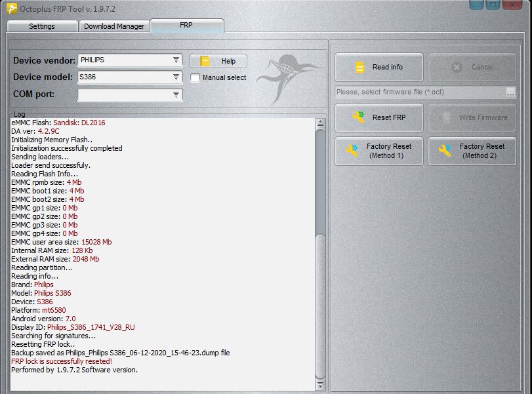Click log line 'Model: Philips S386'

point(41,293)
